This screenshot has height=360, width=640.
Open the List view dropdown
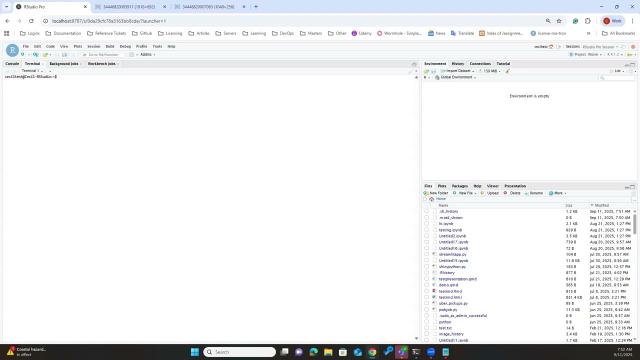click(x=619, y=71)
